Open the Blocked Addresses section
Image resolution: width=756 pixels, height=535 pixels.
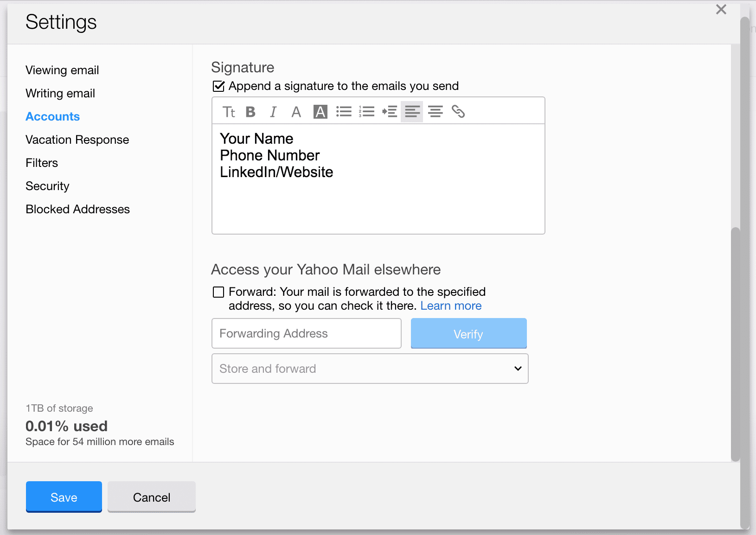[x=77, y=209]
